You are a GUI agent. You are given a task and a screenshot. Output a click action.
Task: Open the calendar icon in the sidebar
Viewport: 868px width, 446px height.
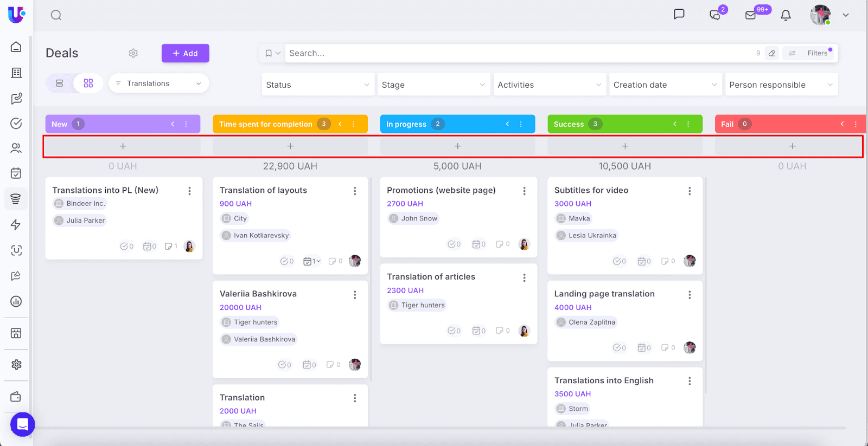pyautogui.click(x=16, y=173)
